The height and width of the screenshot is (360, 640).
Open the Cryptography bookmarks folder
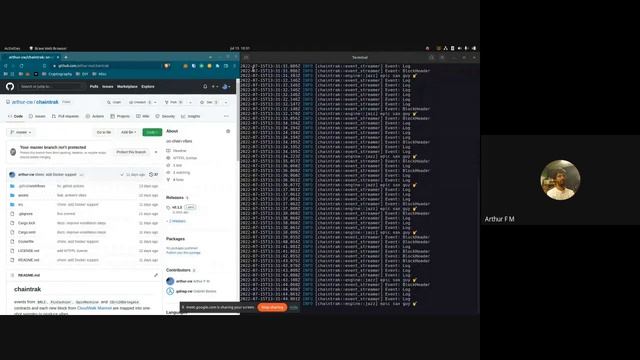pyautogui.click(x=57, y=74)
